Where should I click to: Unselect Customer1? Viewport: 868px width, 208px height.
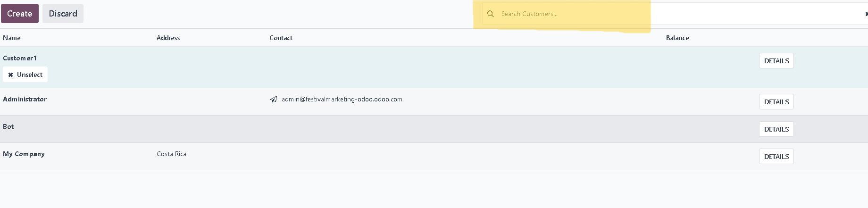pyautogui.click(x=25, y=75)
